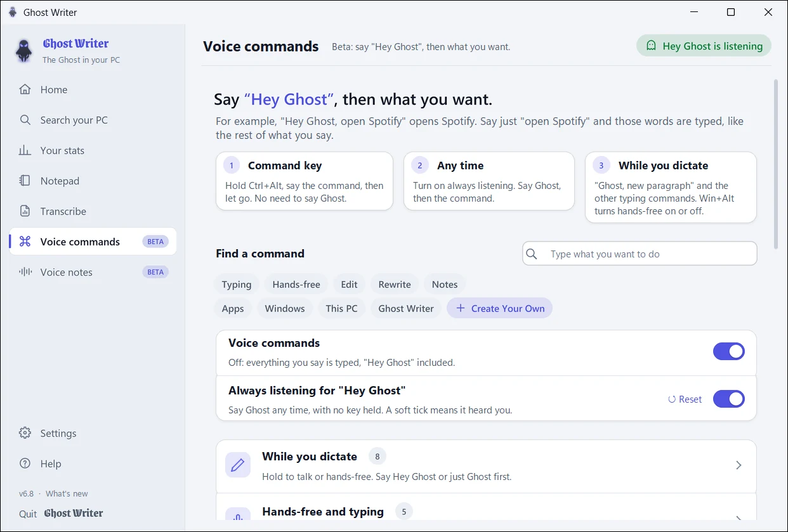This screenshot has width=788, height=532.
Task: Click the title bar Ghost Writer app icon
Action: tap(13, 12)
